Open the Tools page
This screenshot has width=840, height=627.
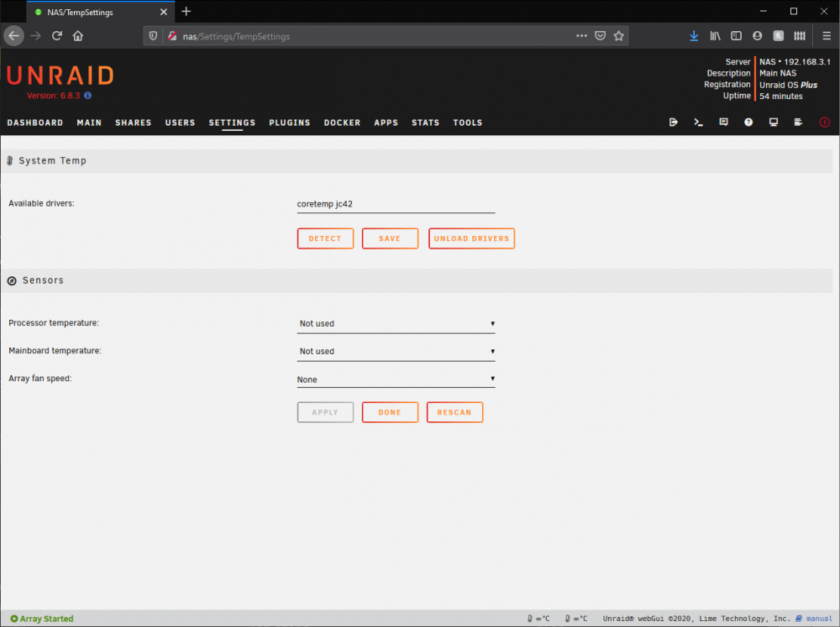(468, 123)
